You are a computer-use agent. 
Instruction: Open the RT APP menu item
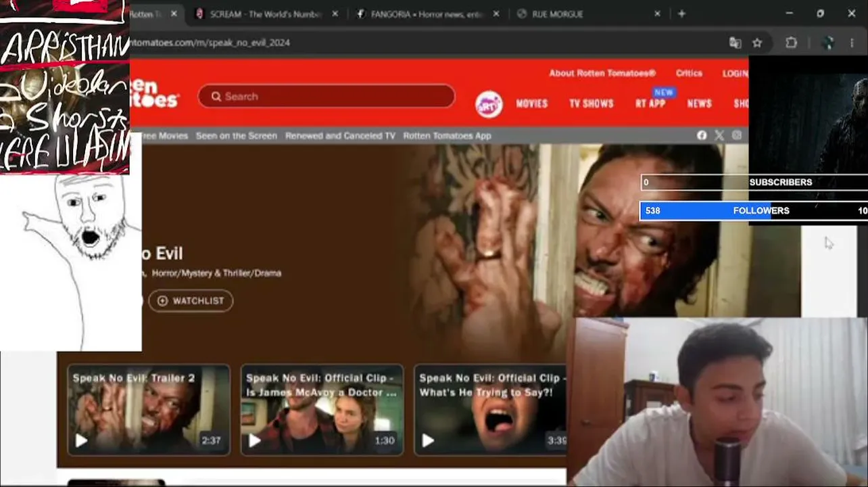tap(650, 103)
